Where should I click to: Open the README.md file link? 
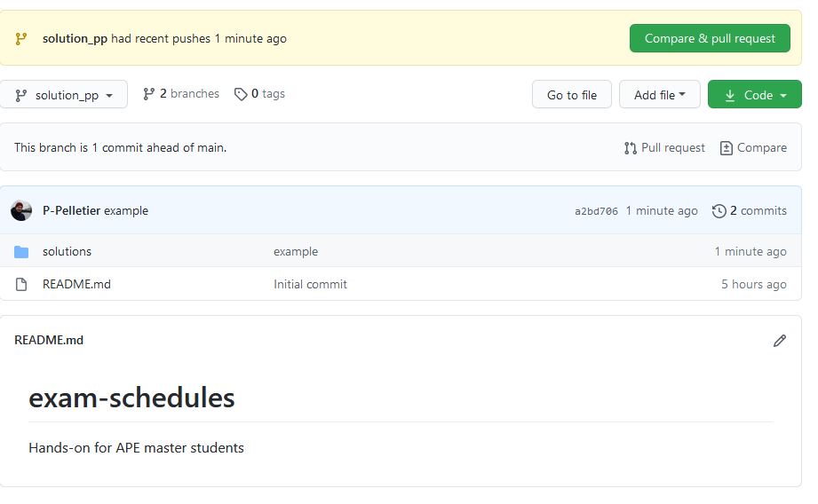[76, 285]
